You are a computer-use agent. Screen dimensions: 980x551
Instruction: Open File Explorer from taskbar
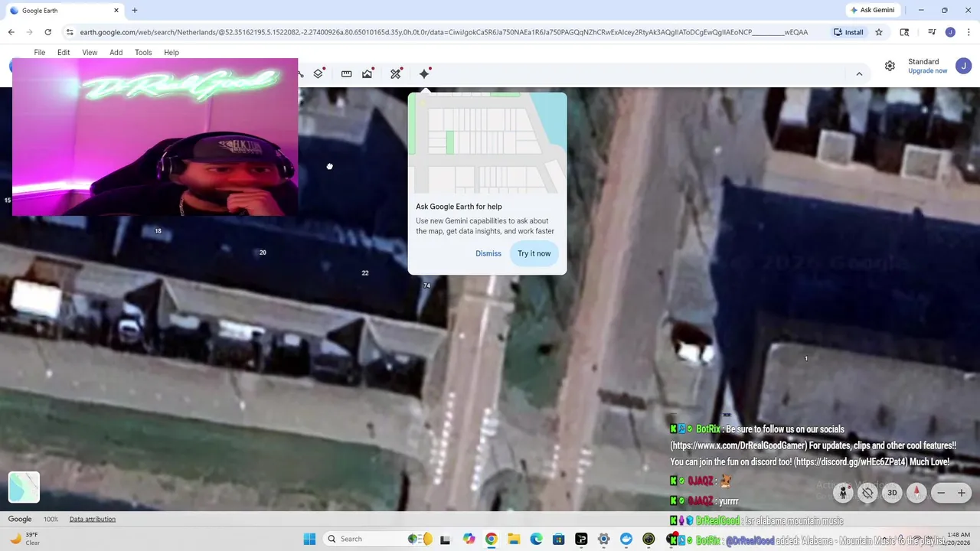[514, 539]
